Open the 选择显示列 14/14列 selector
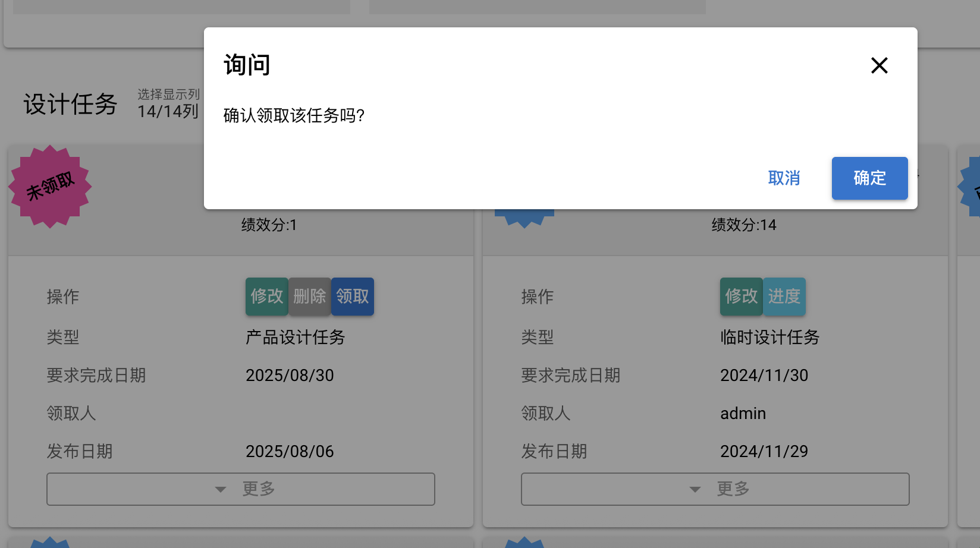Viewport: 980px width, 548px height. (169, 104)
